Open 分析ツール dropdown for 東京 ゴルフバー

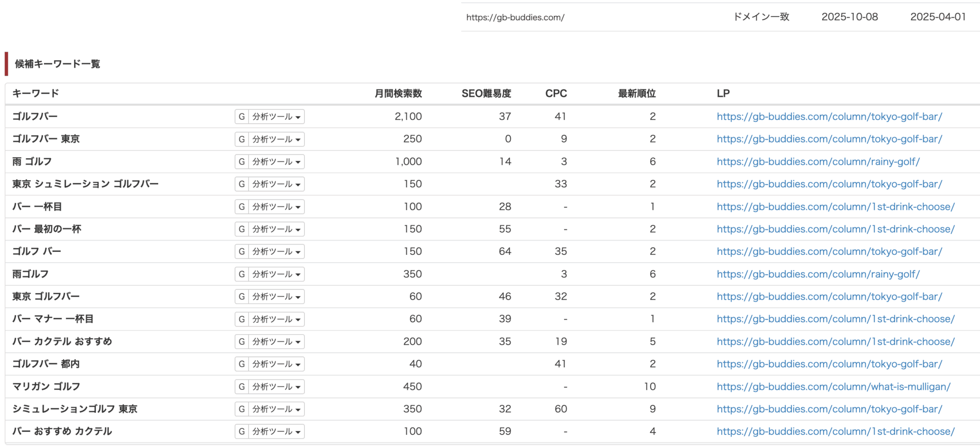click(276, 296)
